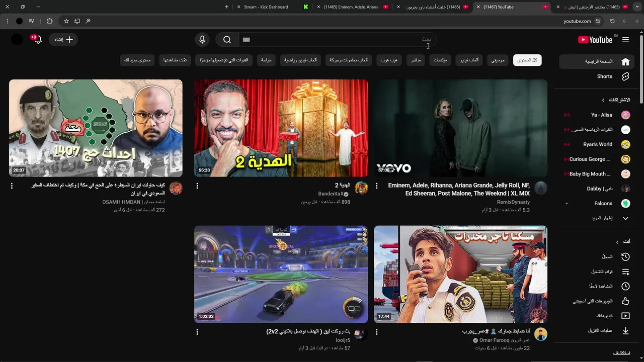644x362 pixels.
Task: Click the إنشاء create button
Action: [x=63, y=39]
